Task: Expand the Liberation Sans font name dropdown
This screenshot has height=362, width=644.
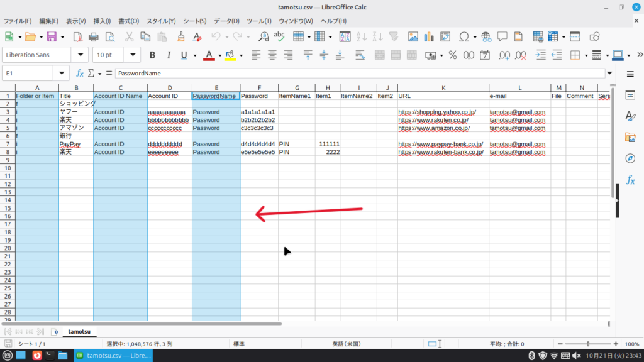Action: click(80, 55)
